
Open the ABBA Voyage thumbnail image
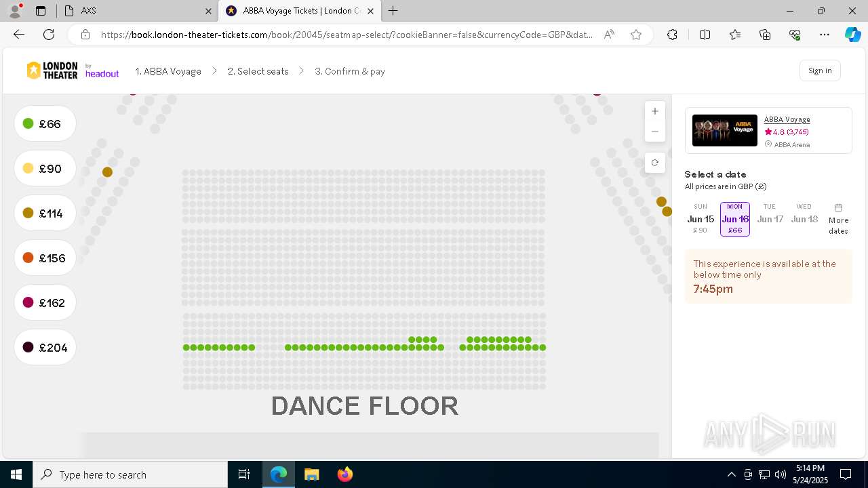[725, 130]
